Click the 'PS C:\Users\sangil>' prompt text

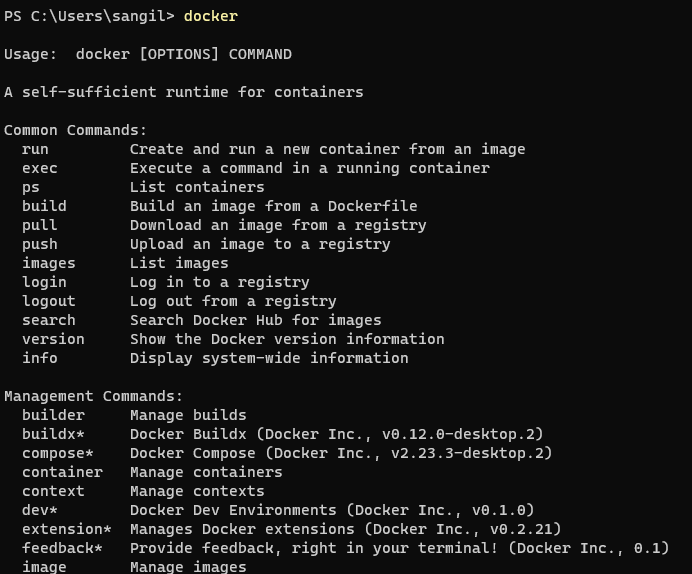[89, 16]
